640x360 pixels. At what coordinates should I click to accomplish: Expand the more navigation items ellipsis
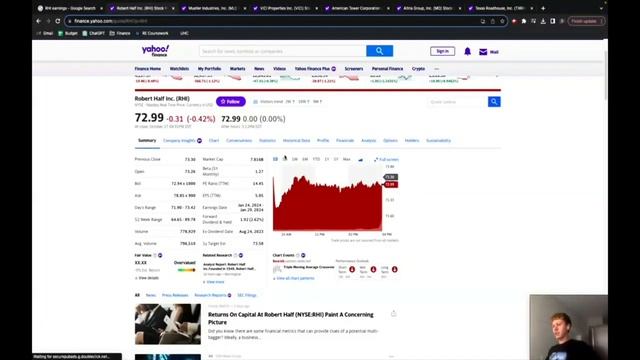pos(436,69)
